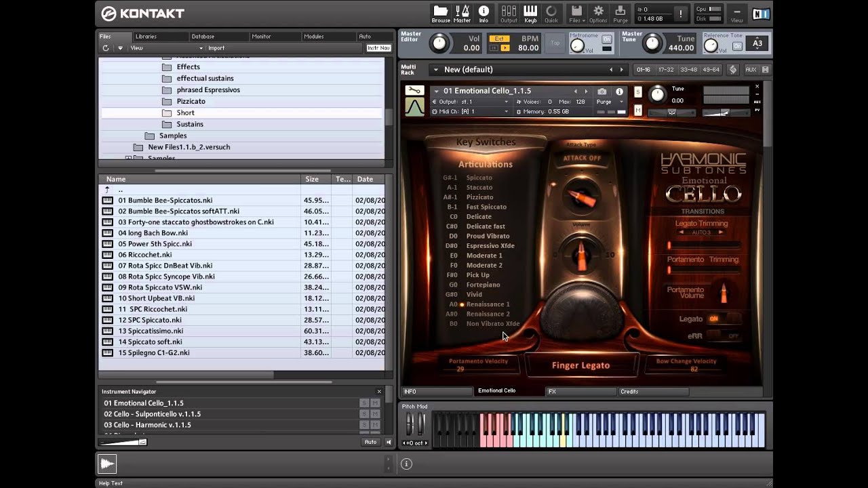Switch to the FX tab
This screenshot has height=488, width=868.
click(x=580, y=392)
